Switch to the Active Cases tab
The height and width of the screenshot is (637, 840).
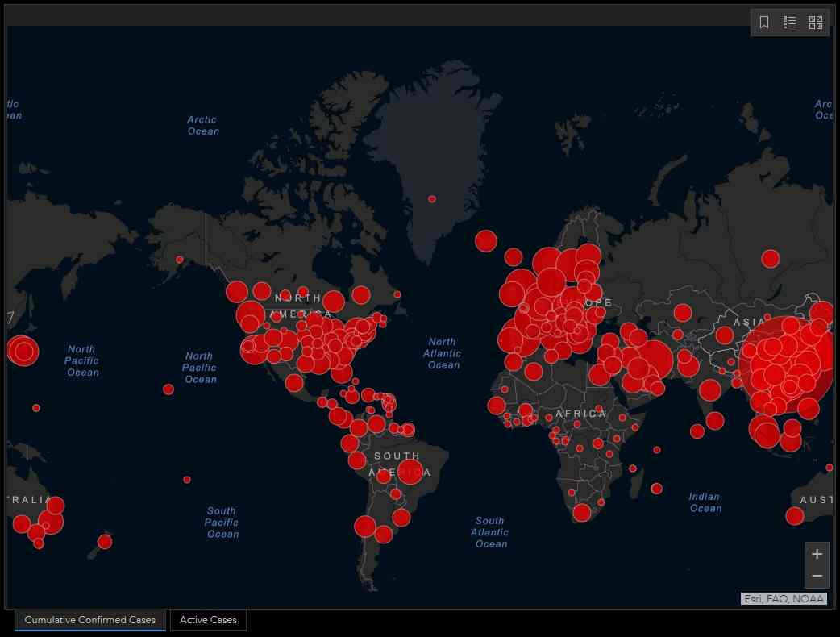pos(208,620)
